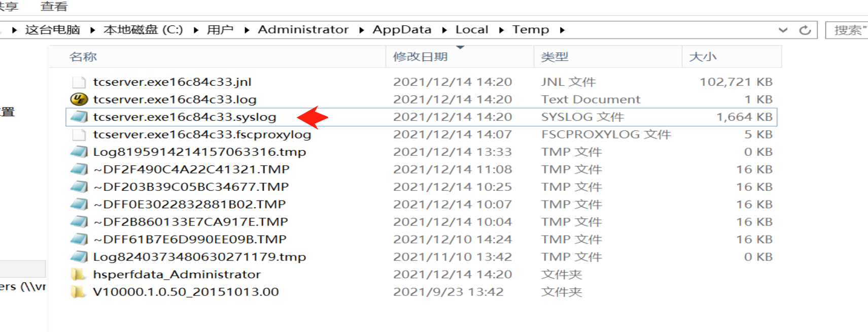
Task: Click the icon of ~DF2F490C4A22C41321.TMP
Action: coord(79,170)
